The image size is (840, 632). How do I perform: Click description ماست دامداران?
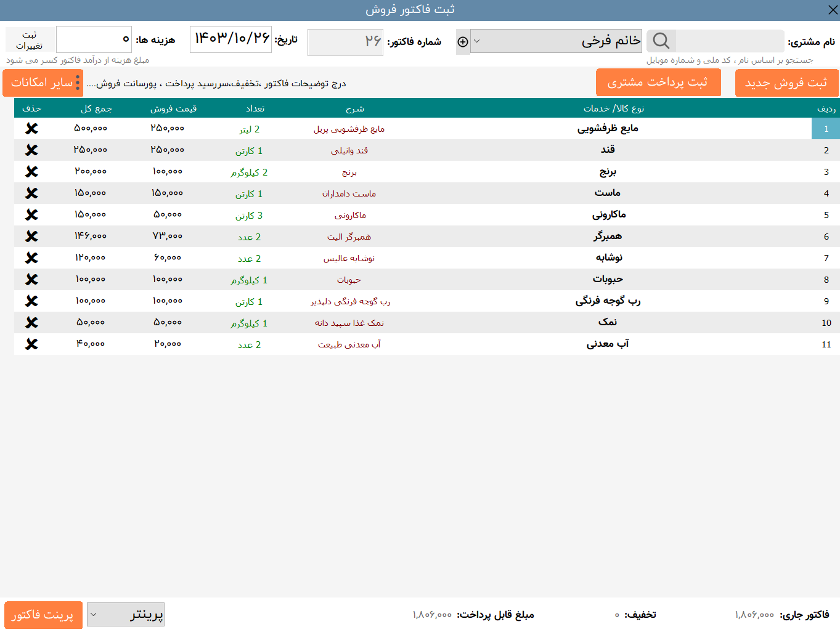pyautogui.click(x=349, y=194)
